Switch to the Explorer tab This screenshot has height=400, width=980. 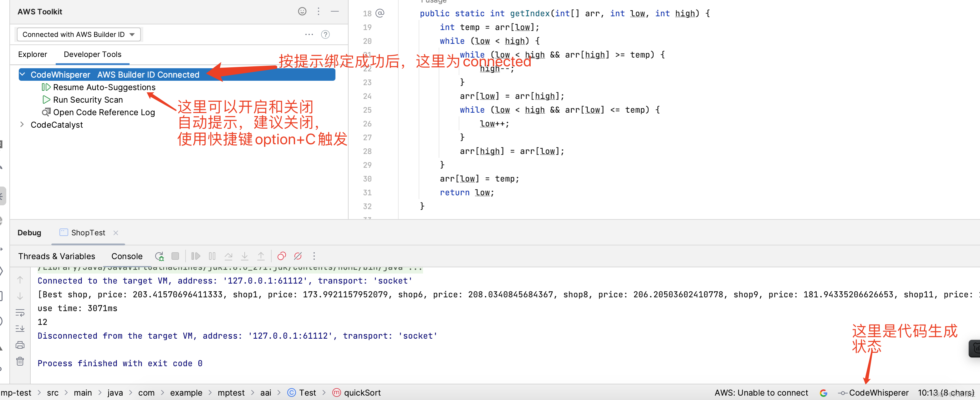33,54
